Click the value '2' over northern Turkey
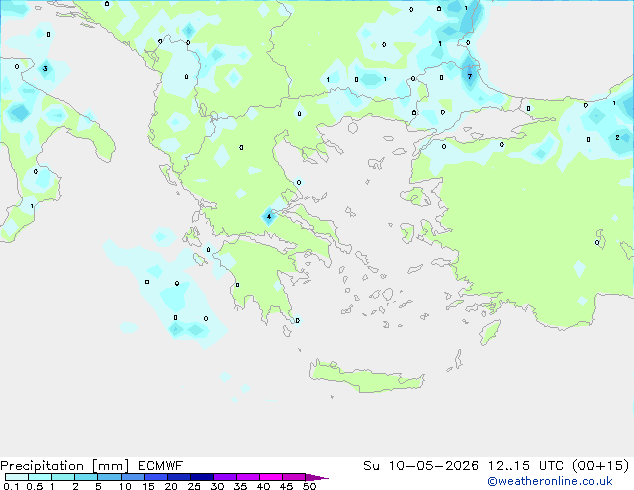This screenshot has width=634, height=490. coord(617,137)
